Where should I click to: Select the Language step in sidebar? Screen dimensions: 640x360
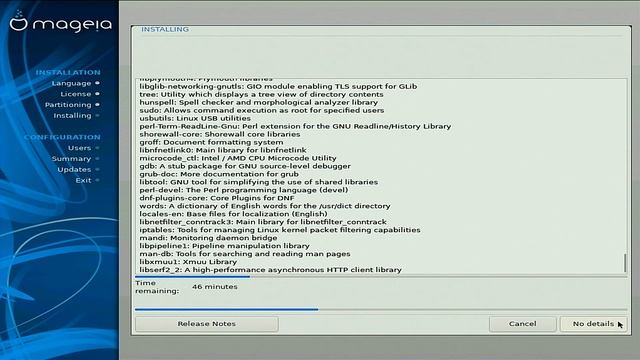pos(71,83)
